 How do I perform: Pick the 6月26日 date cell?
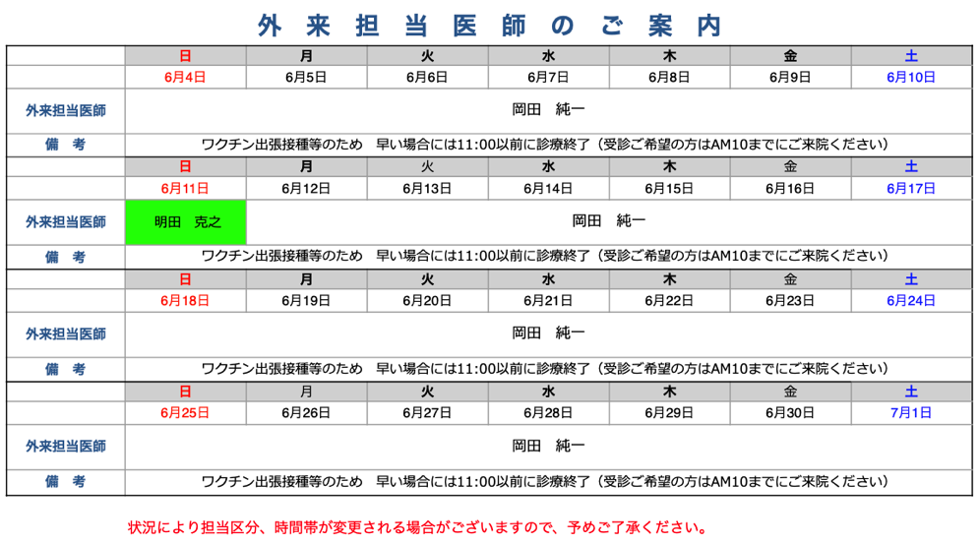(306, 413)
